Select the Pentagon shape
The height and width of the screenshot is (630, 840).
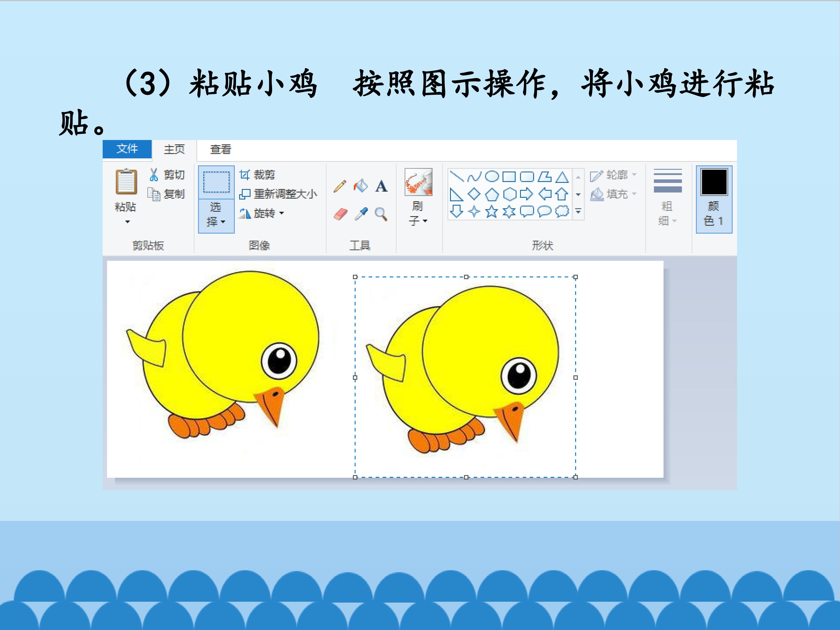[492, 195]
